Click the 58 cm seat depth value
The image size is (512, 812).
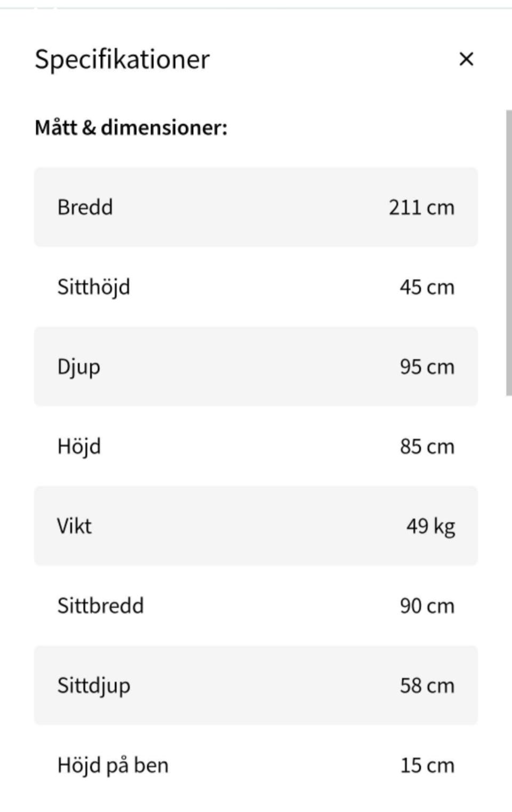point(427,686)
